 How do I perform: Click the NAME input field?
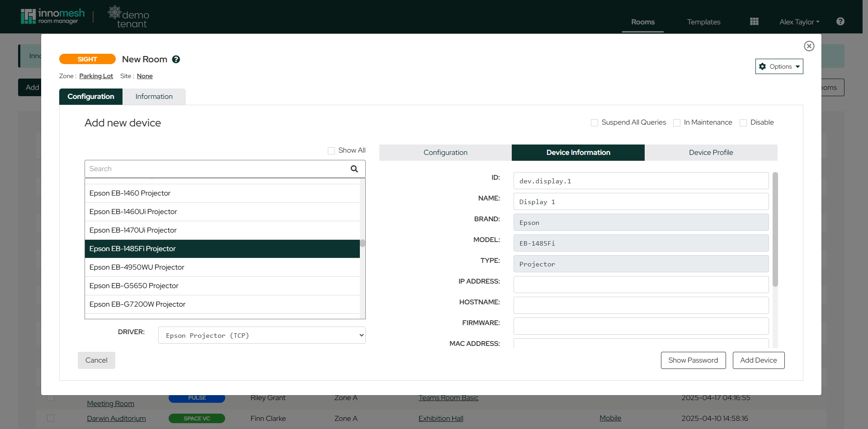(x=641, y=201)
